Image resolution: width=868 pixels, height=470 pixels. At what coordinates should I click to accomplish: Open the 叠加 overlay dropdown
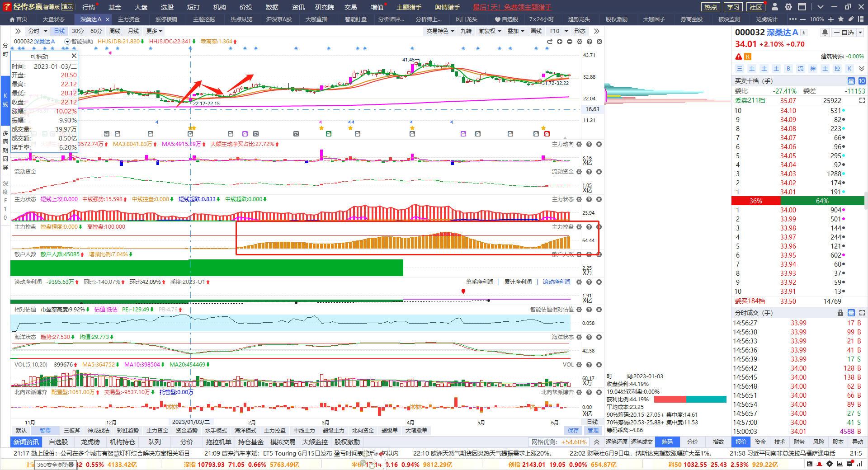[x=516, y=31]
